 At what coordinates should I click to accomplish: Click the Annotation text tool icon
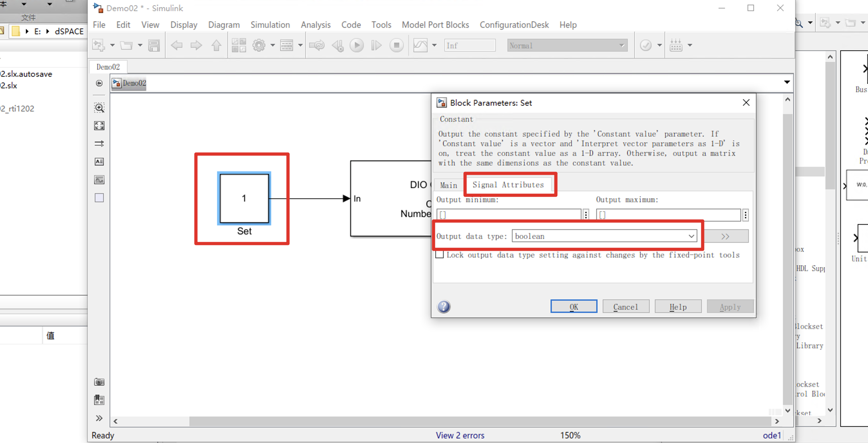coord(99,162)
